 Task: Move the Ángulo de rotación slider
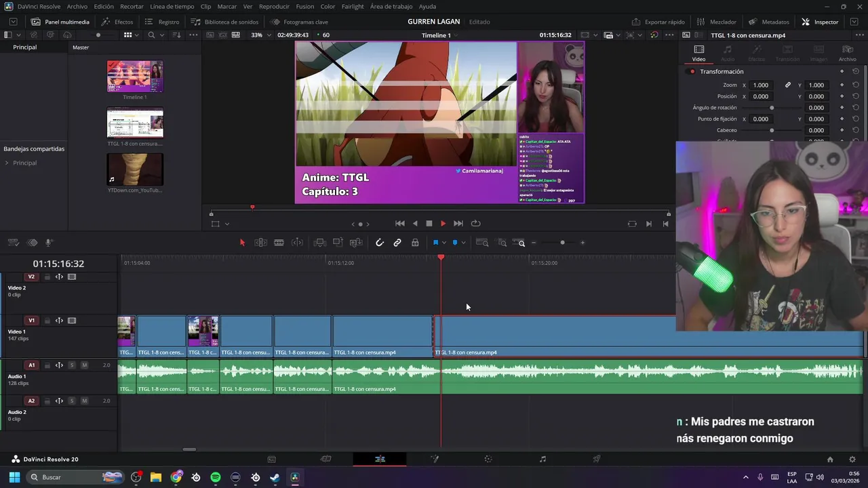(x=772, y=108)
